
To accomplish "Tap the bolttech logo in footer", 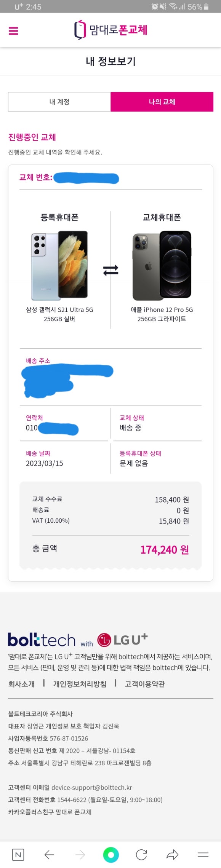I will click(42, 640).
